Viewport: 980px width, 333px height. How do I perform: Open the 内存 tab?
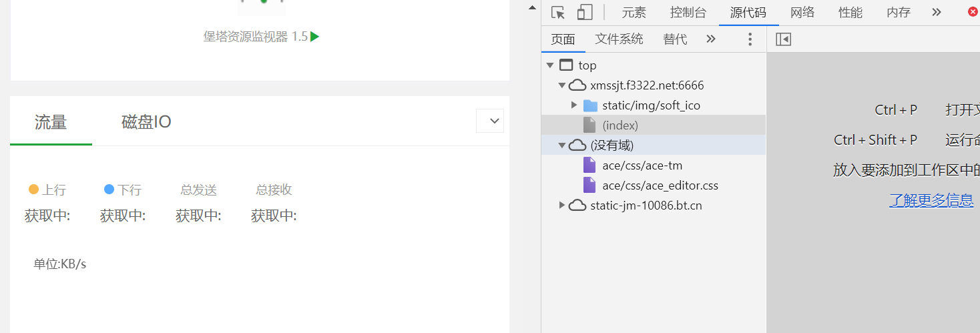click(899, 12)
